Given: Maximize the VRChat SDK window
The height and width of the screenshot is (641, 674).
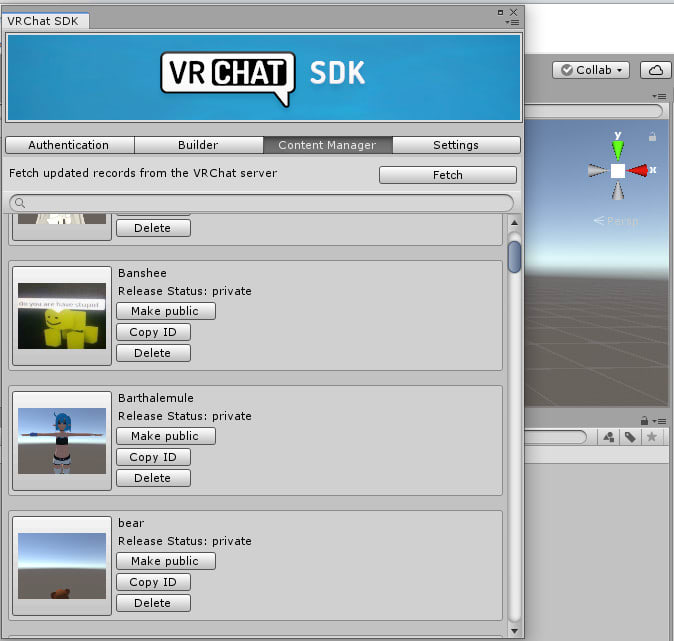Looking at the screenshot, I should [x=500, y=12].
